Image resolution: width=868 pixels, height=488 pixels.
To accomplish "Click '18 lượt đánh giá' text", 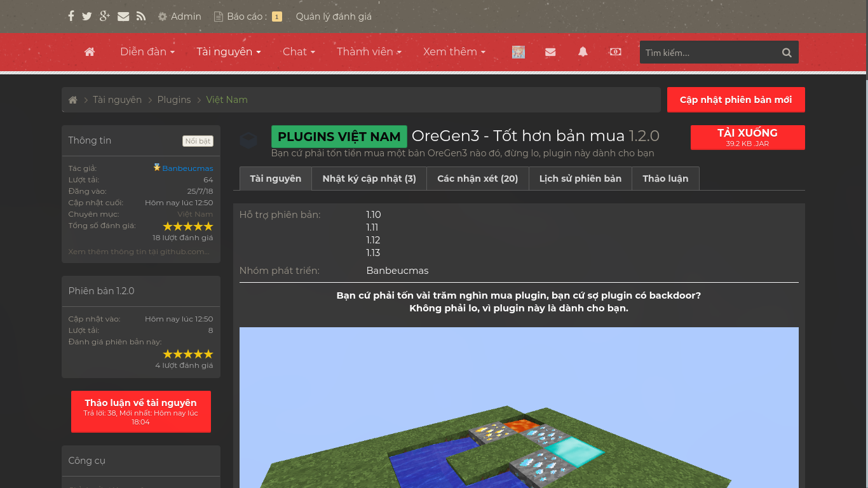I will pos(183,238).
